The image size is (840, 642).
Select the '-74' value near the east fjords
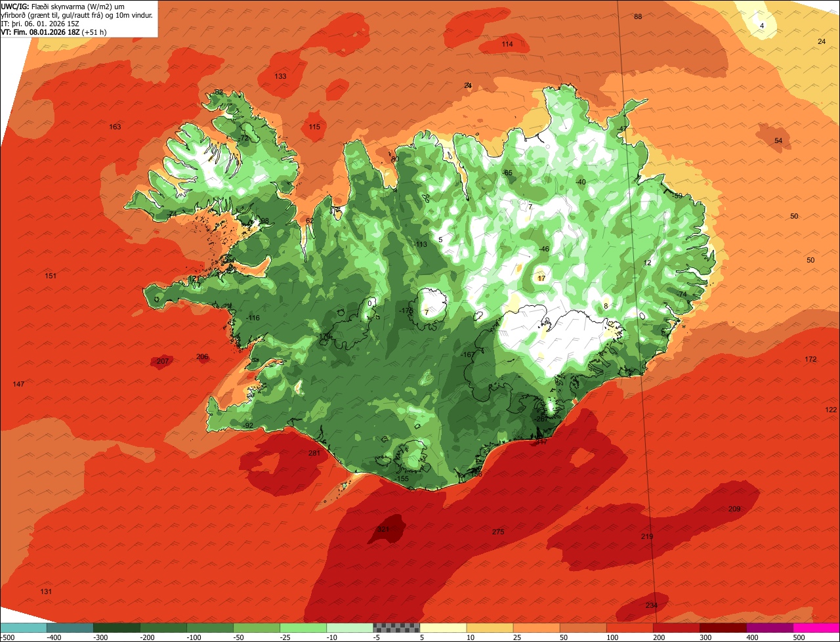(x=682, y=294)
